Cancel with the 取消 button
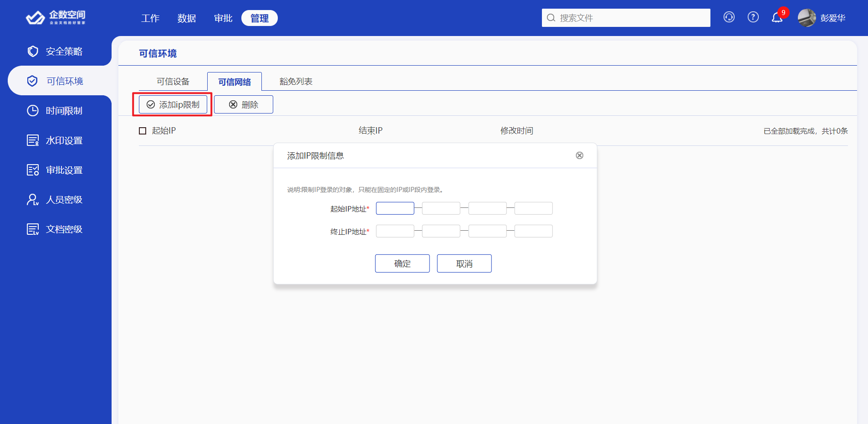This screenshot has height=424, width=868. click(x=465, y=264)
